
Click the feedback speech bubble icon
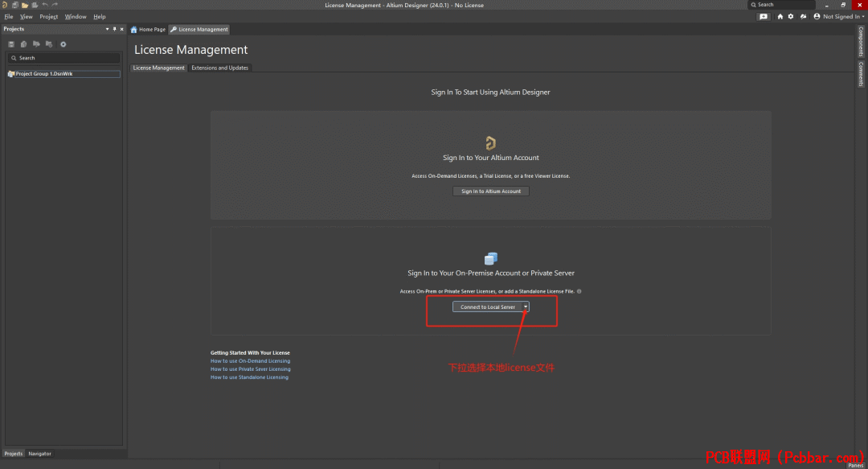[x=764, y=17]
